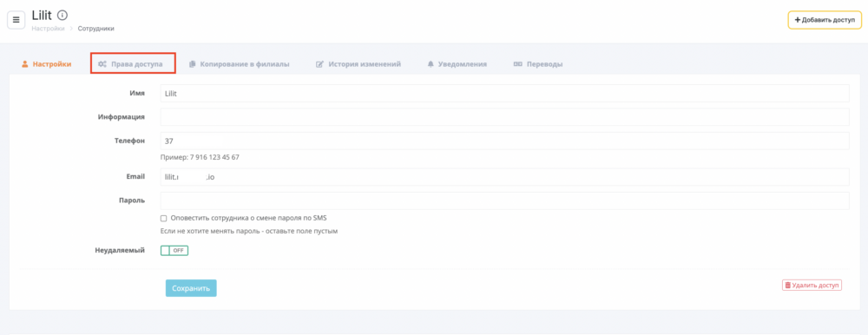Click the Добавить доступ button

(825, 20)
